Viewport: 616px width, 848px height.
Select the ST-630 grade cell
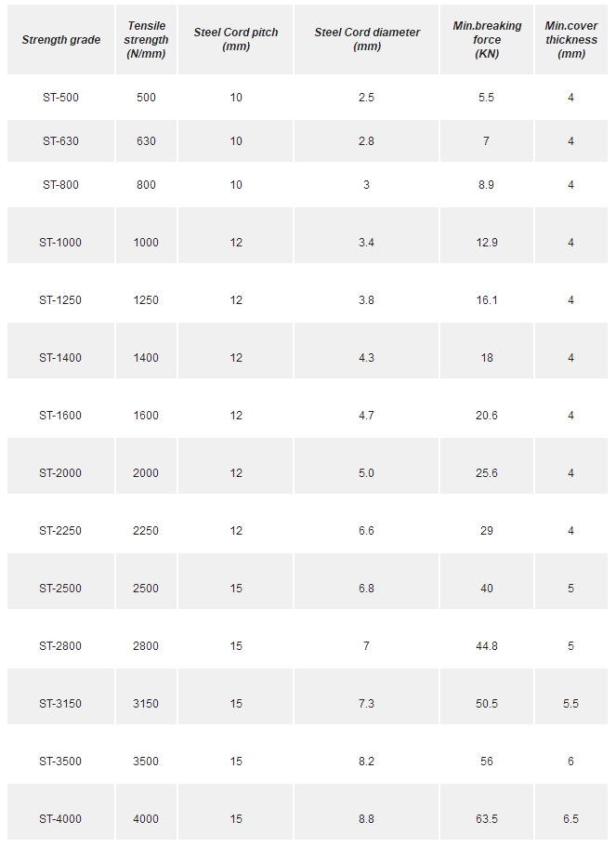61,141
